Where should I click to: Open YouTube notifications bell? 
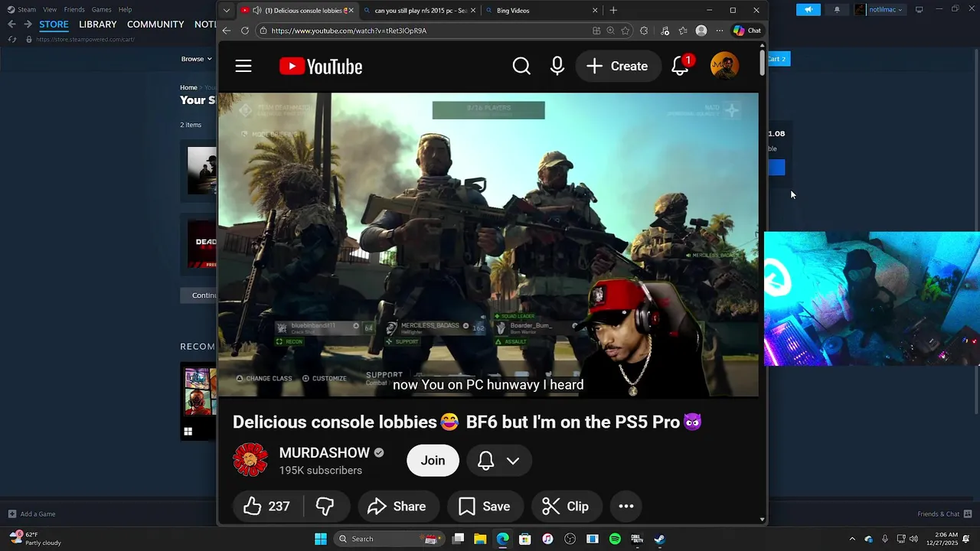[x=680, y=67]
